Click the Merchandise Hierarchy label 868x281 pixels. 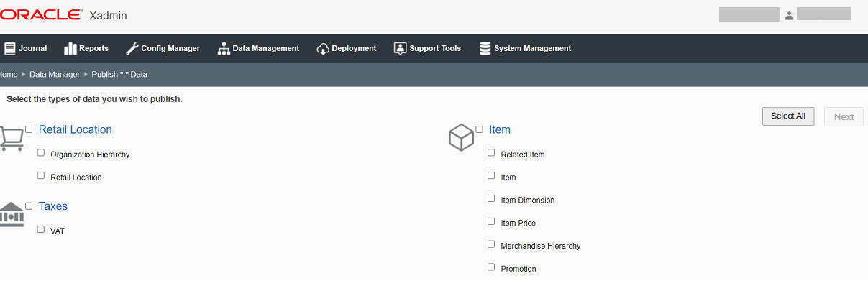tap(541, 247)
